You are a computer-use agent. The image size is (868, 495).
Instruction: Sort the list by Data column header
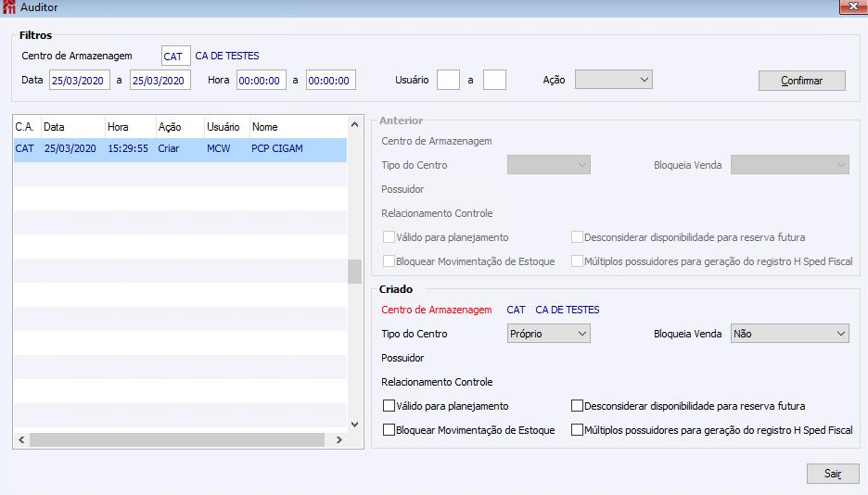73,127
